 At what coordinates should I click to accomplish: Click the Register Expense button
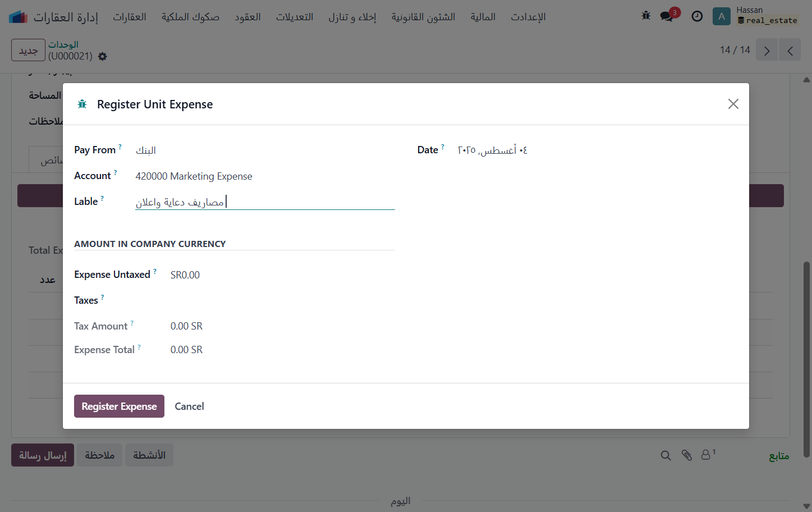pyautogui.click(x=119, y=406)
